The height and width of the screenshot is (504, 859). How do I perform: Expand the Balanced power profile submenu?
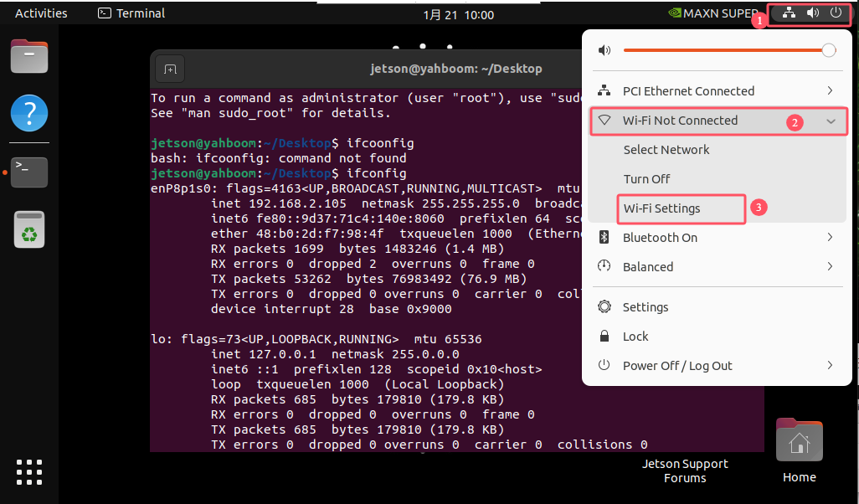[x=717, y=267]
